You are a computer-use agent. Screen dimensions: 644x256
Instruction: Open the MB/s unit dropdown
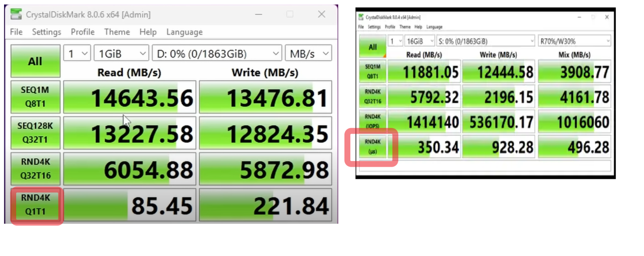[x=308, y=54]
